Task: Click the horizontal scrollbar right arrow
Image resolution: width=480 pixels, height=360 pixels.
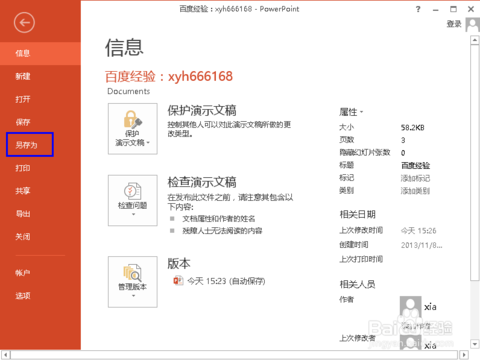Action: (x=463, y=355)
